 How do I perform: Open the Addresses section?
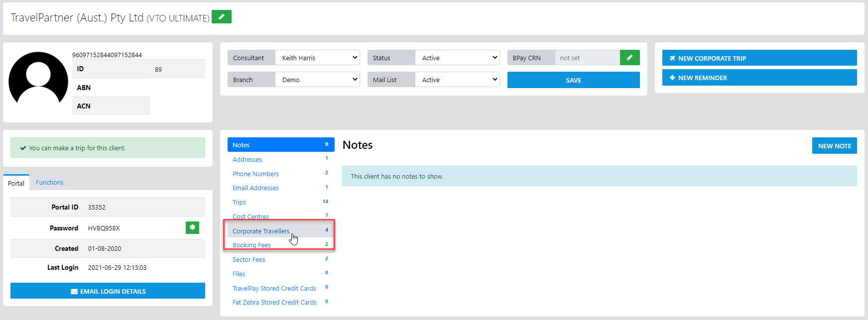tap(281, 159)
